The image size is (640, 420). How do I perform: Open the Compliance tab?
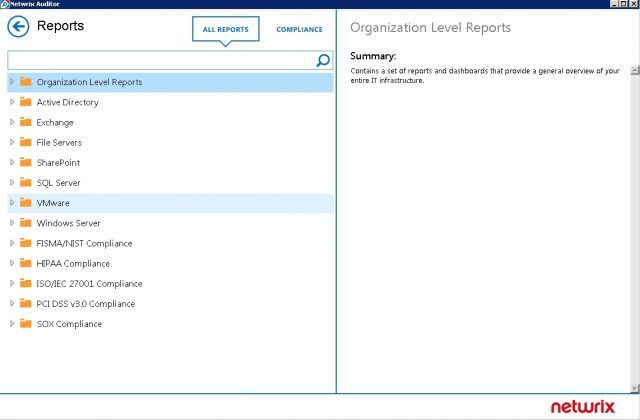[x=299, y=29]
